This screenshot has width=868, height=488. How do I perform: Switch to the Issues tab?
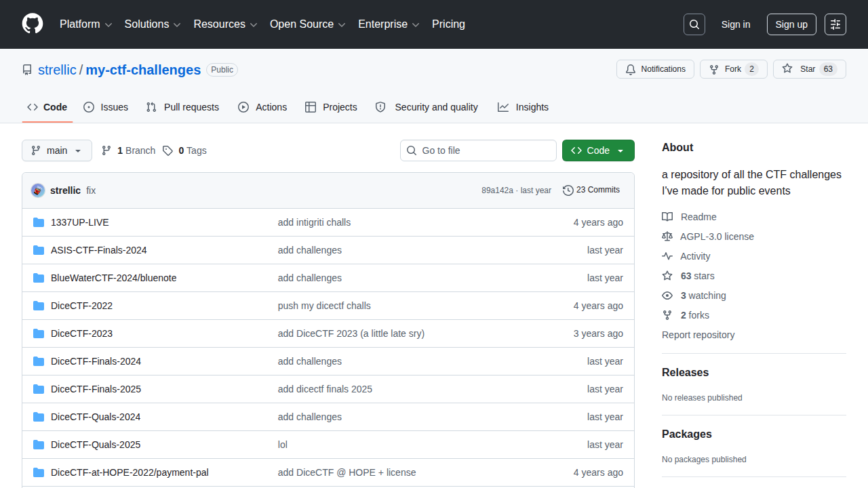pos(106,107)
